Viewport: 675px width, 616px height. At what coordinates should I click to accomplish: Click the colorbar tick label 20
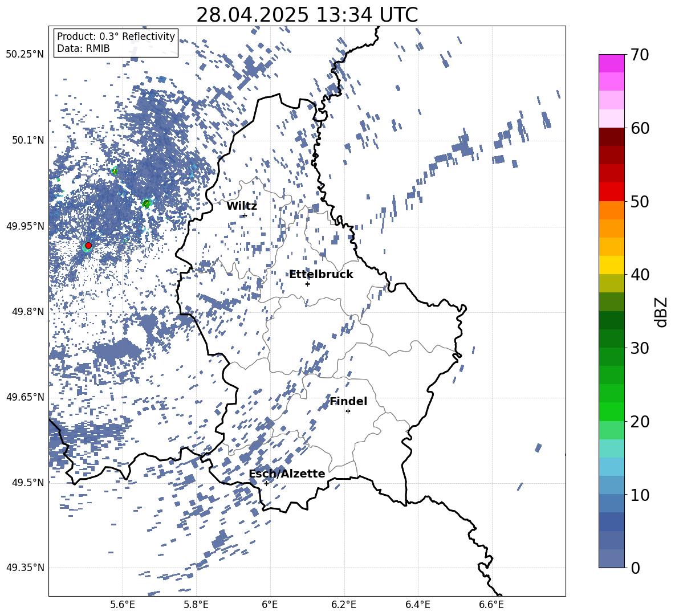[x=640, y=421]
